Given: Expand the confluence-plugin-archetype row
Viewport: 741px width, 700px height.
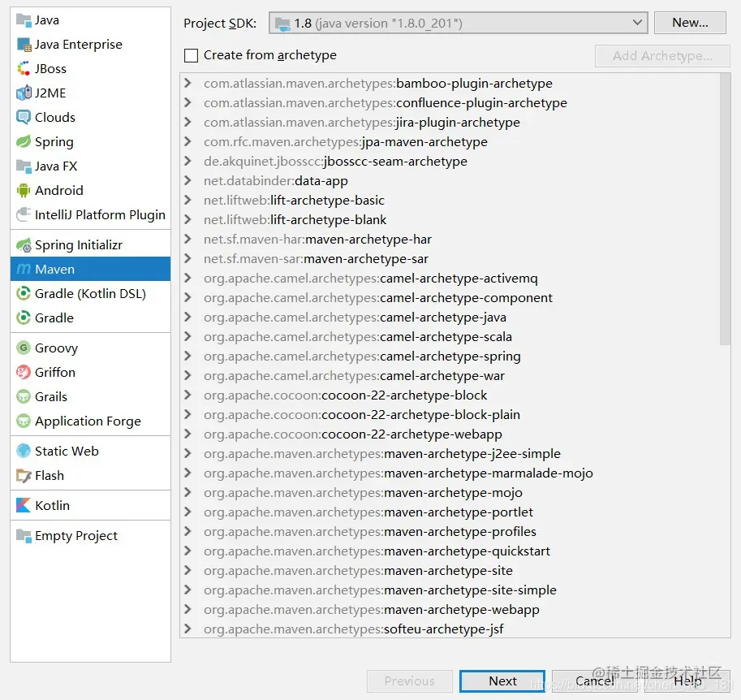Looking at the screenshot, I should point(187,102).
